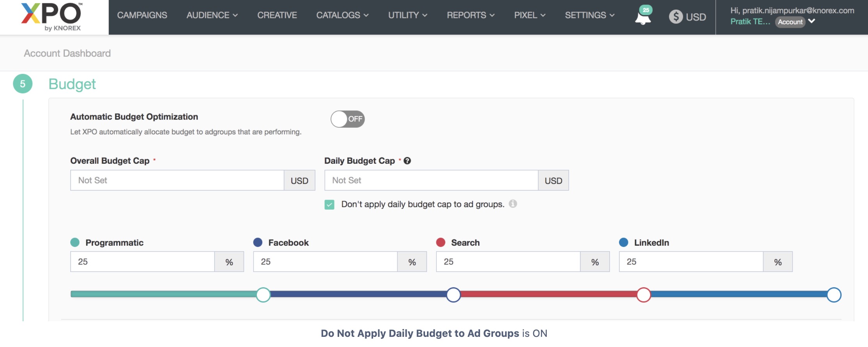Click the Programmatic slider handle
The height and width of the screenshot is (347, 868).
coord(263,295)
